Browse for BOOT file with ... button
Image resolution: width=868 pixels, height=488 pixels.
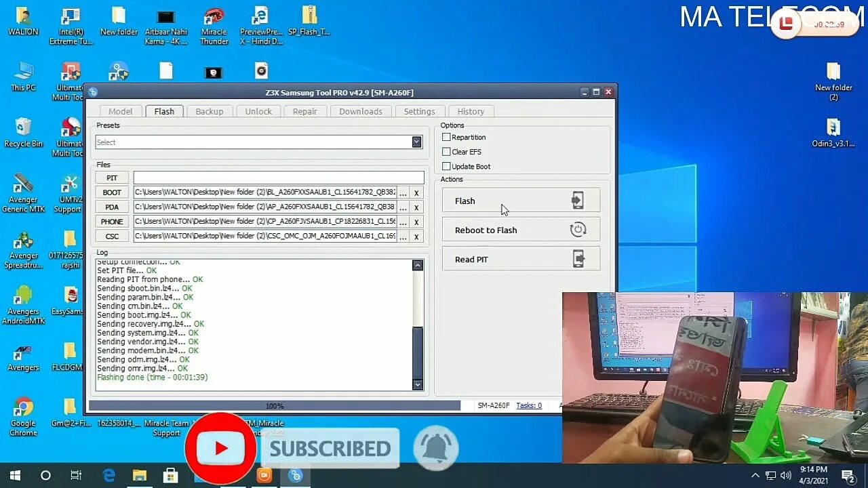403,192
